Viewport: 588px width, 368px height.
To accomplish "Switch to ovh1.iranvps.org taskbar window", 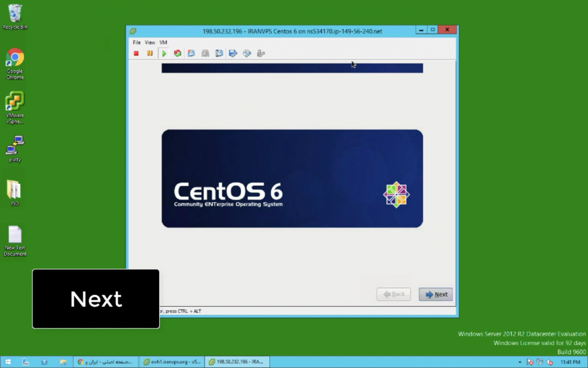I will pyautogui.click(x=172, y=362).
